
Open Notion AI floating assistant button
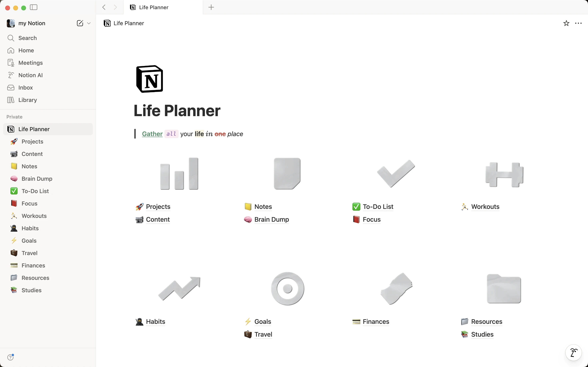point(573,352)
